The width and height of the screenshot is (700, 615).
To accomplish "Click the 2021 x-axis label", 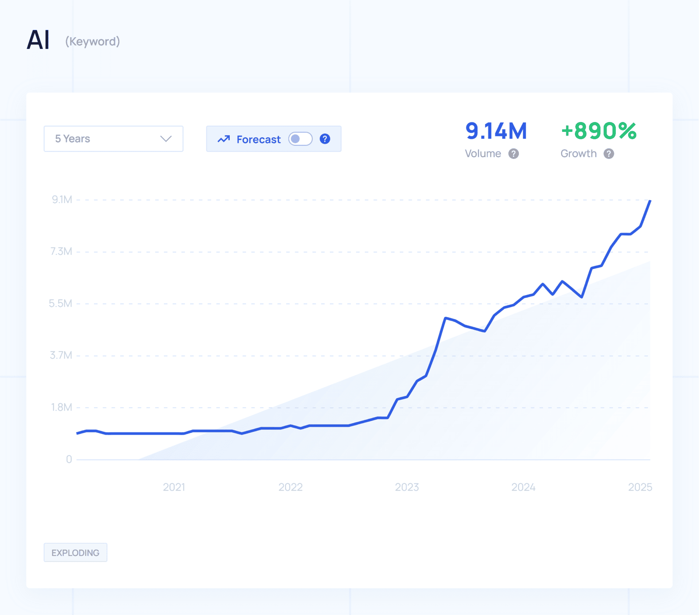I will (x=174, y=487).
